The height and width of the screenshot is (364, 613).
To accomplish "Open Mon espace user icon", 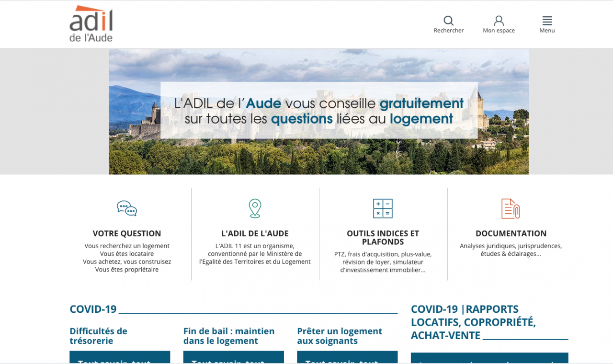I will pyautogui.click(x=499, y=21).
